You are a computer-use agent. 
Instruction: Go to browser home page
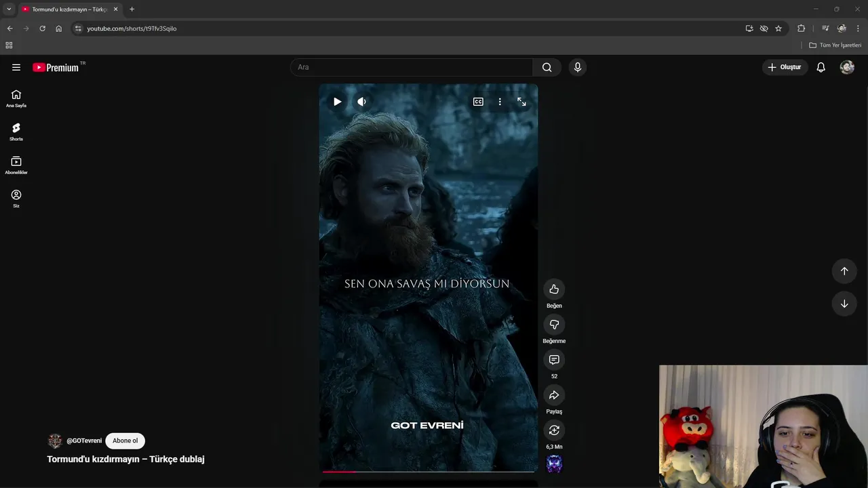coord(58,28)
